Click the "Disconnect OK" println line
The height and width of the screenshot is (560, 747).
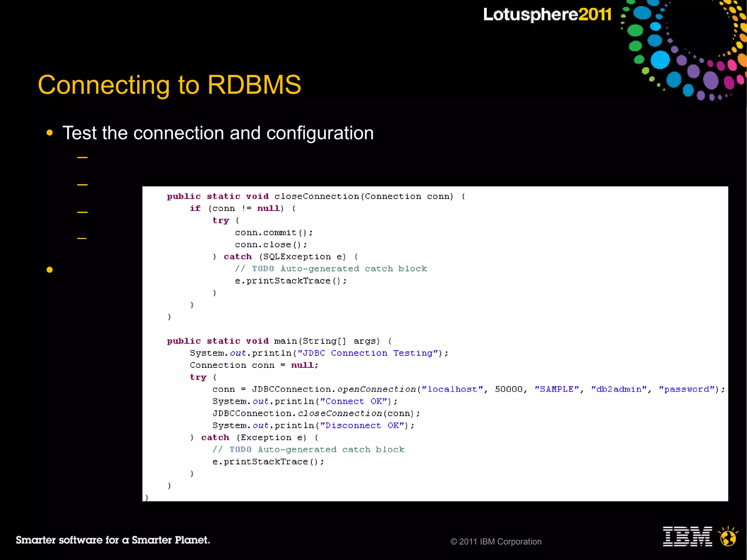(x=313, y=425)
